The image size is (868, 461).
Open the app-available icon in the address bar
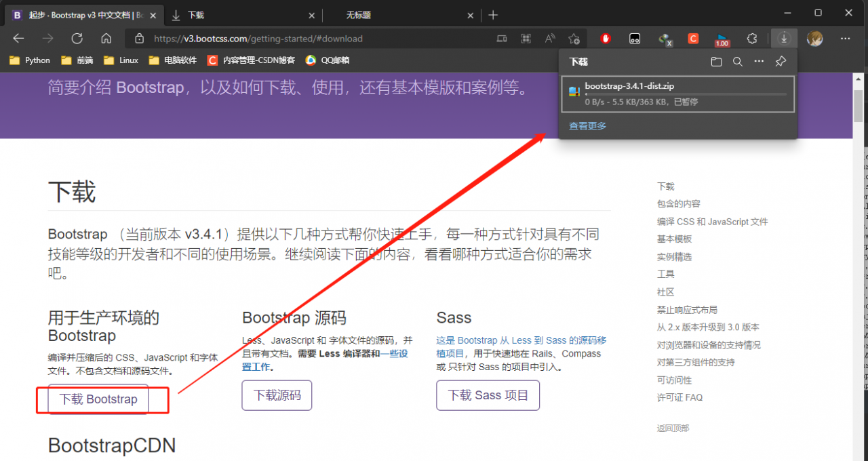click(502, 39)
